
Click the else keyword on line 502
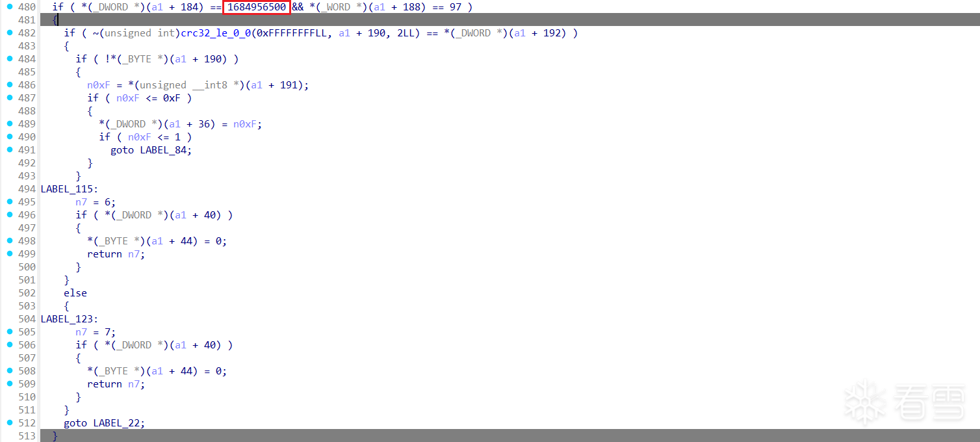pos(75,293)
